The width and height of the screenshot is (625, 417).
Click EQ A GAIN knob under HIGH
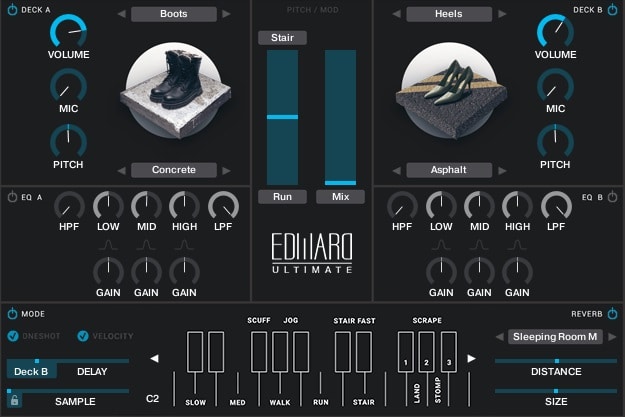(x=184, y=272)
